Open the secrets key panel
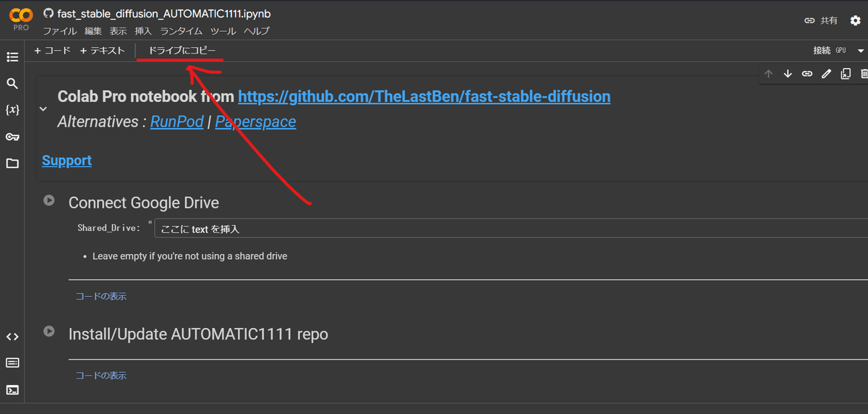The width and height of the screenshot is (868, 414). (12, 137)
